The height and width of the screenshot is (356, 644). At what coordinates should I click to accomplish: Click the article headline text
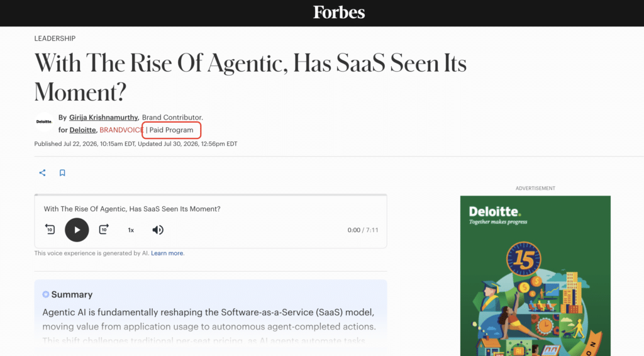[x=250, y=77]
